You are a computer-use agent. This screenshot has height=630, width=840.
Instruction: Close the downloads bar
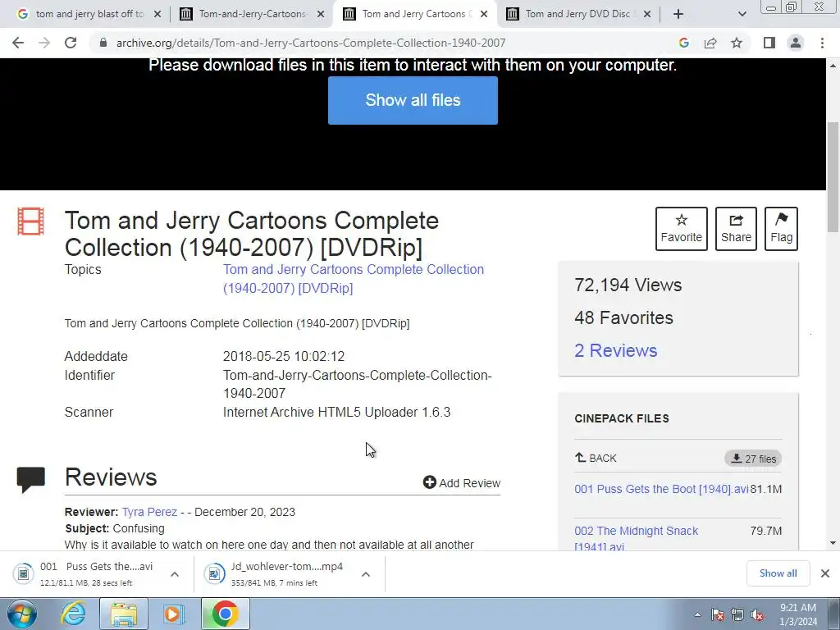point(825,573)
